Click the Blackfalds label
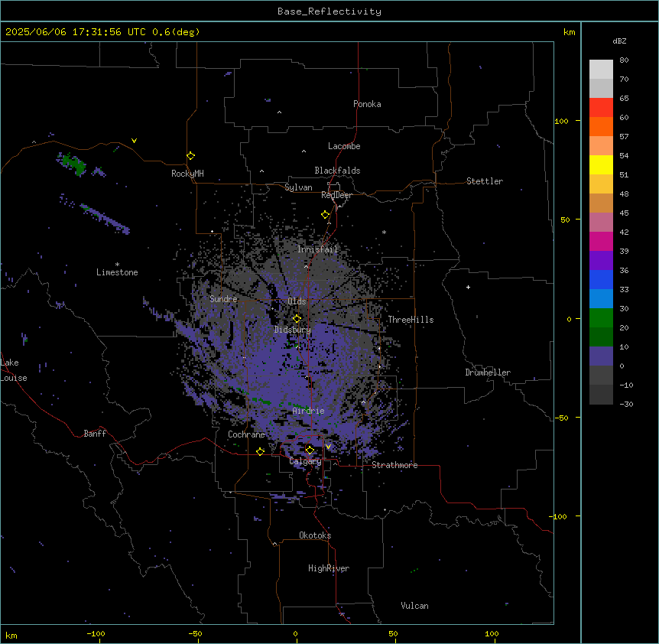 [x=337, y=171]
